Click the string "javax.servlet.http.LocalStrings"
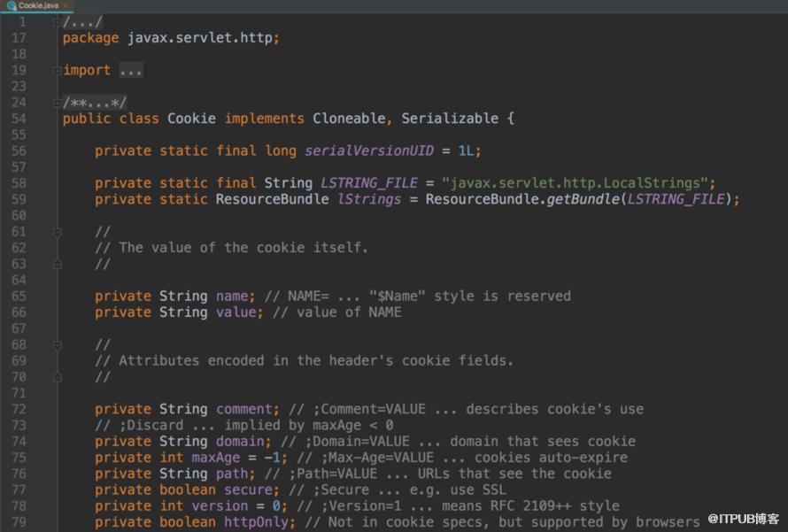 tap(575, 183)
